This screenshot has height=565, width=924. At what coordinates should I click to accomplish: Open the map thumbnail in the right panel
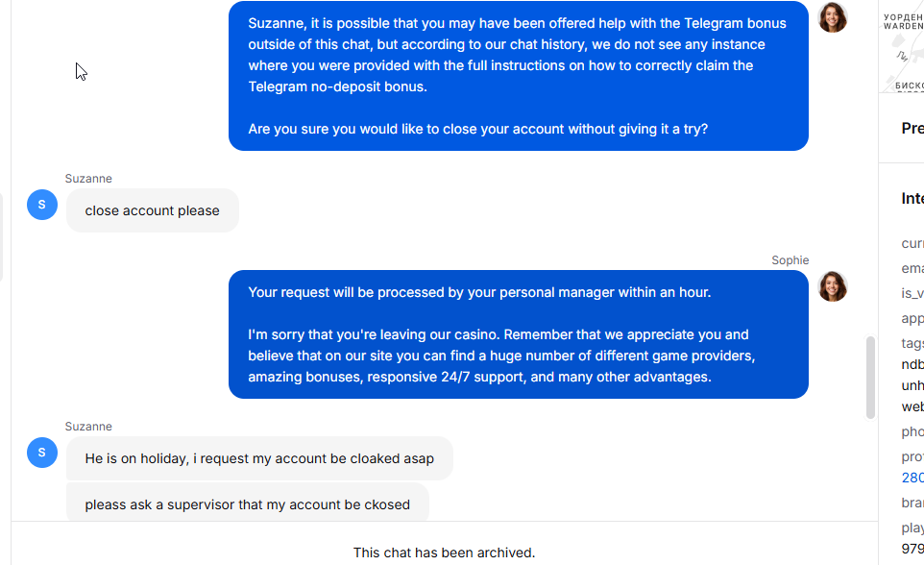902,46
